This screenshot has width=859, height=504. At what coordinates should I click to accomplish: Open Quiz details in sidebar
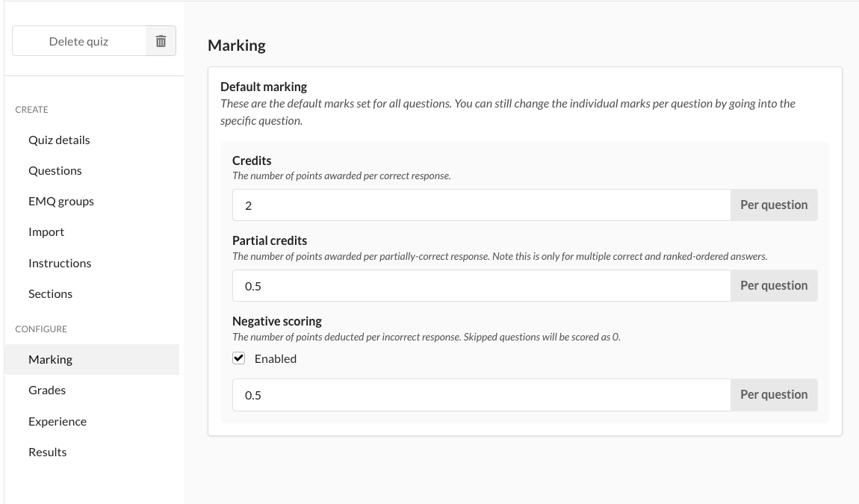click(x=59, y=140)
